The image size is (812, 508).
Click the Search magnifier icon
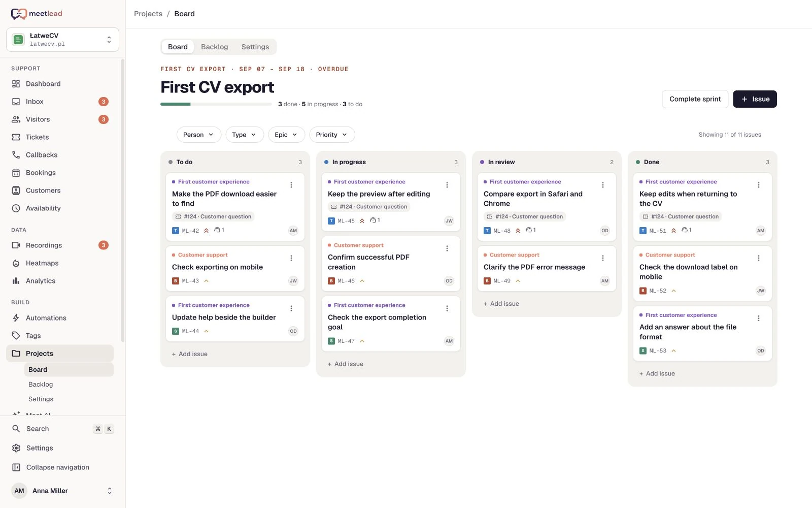click(x=16, y=429)
